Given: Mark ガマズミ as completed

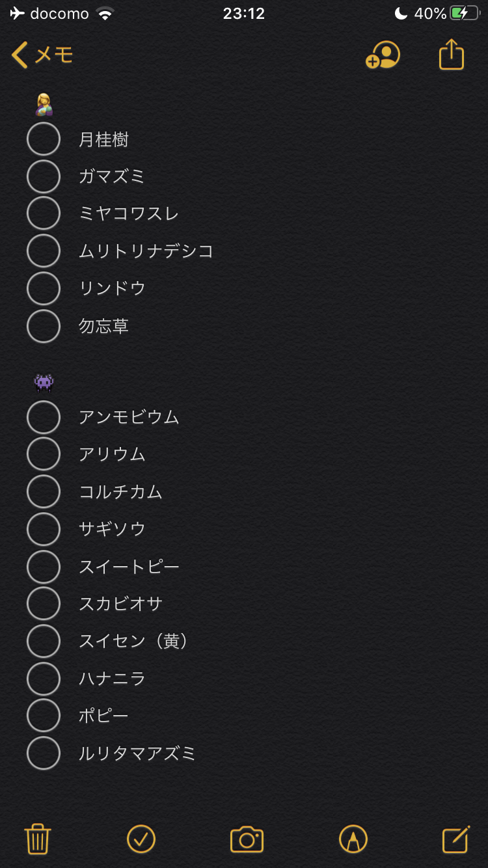Looking at the screenshot, I should point(44,176).
